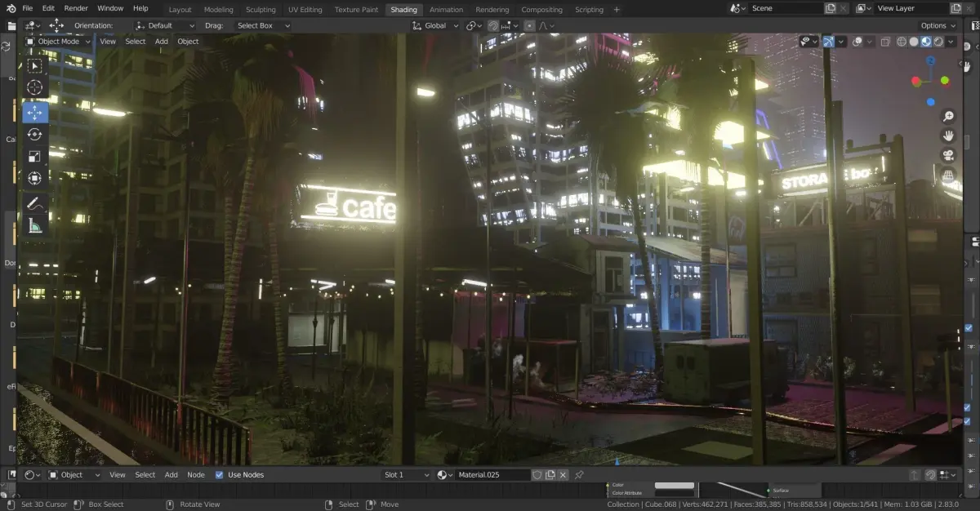980x511 pixels.
Task: Toggle snapping magnet in header
Action: (493, 25)
